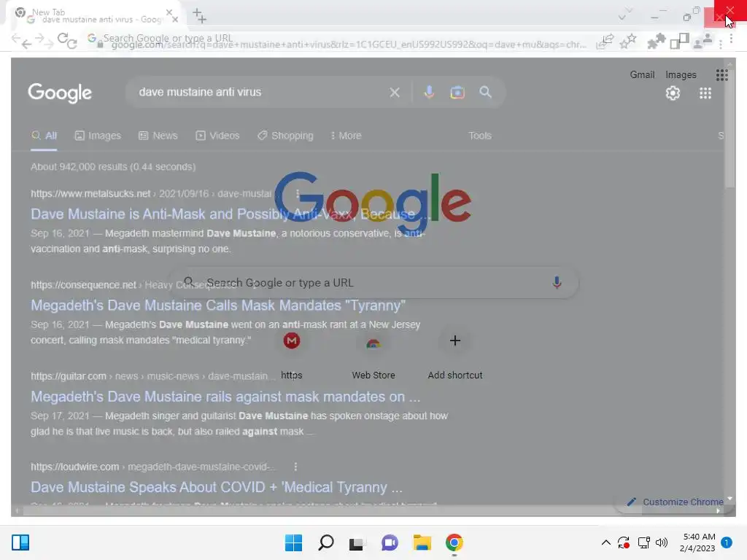Open Google quick settings gear

click(673, 93)
